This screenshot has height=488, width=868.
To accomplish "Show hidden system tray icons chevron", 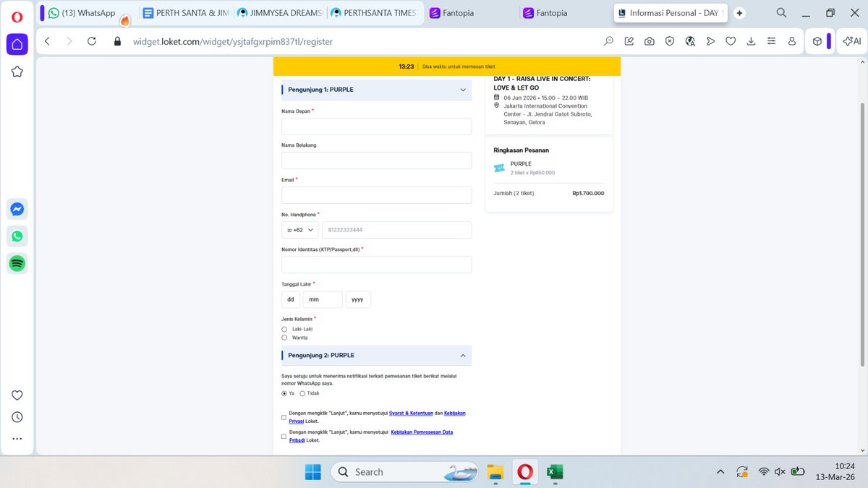I will 720,472.
